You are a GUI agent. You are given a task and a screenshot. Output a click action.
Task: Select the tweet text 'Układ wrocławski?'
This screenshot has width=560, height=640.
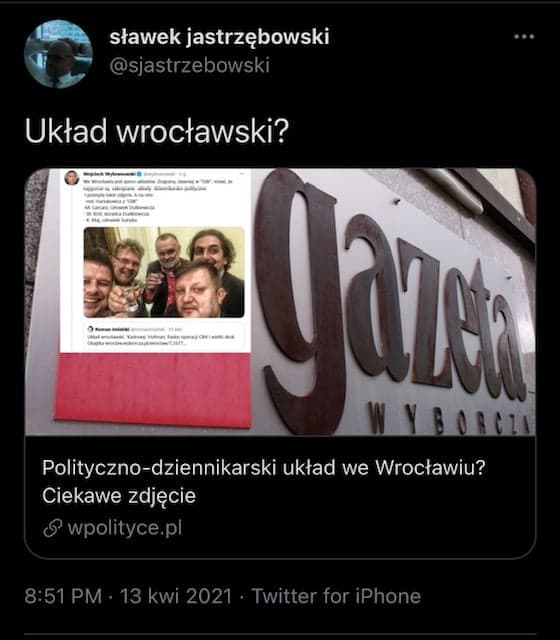tap(157, 131)
